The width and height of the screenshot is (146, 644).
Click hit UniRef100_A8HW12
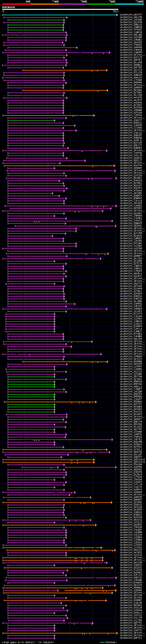point(131,65)
